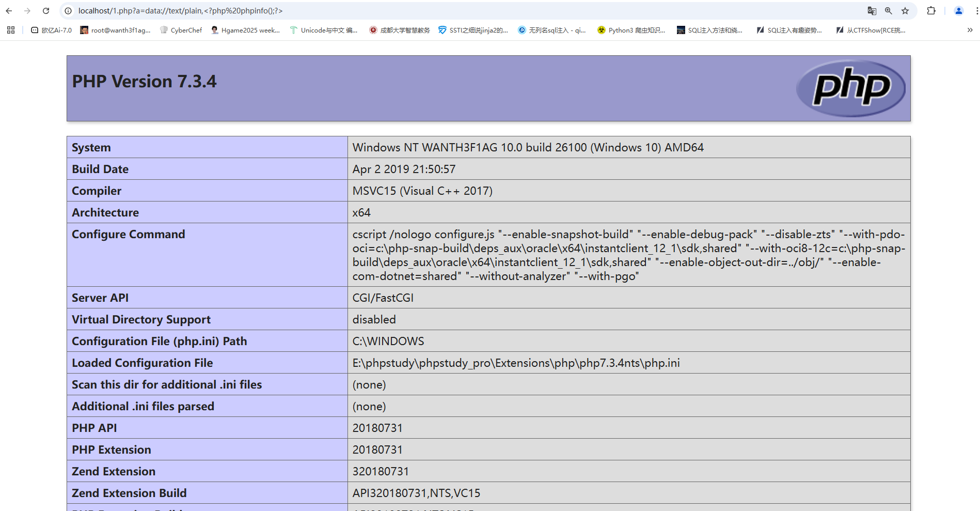The height and width of the screenshot is (511, 980).
Task: Click the address bar URL text
Action: click(x=180, y=11)
